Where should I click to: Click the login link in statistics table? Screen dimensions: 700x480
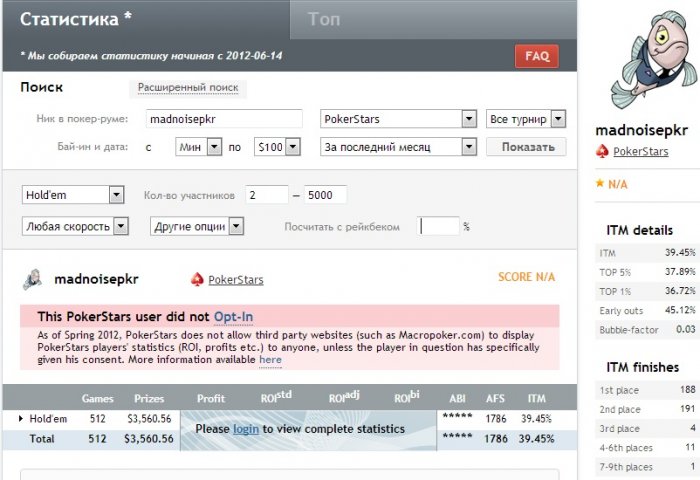pyautogui.click(x=246, y=429)
